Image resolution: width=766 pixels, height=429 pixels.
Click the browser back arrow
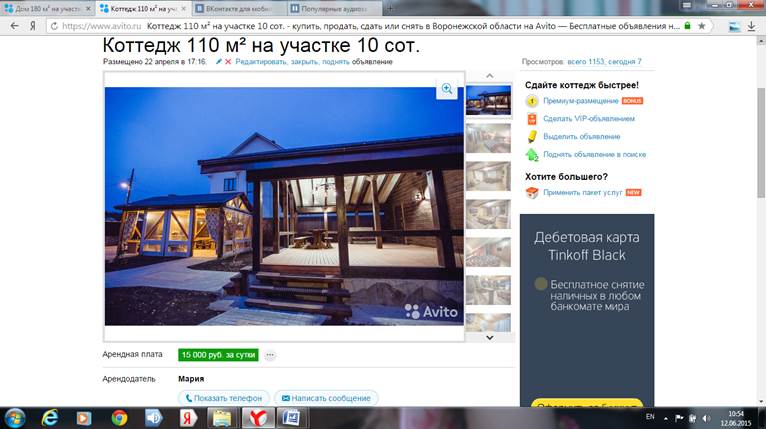click(14, 26)
